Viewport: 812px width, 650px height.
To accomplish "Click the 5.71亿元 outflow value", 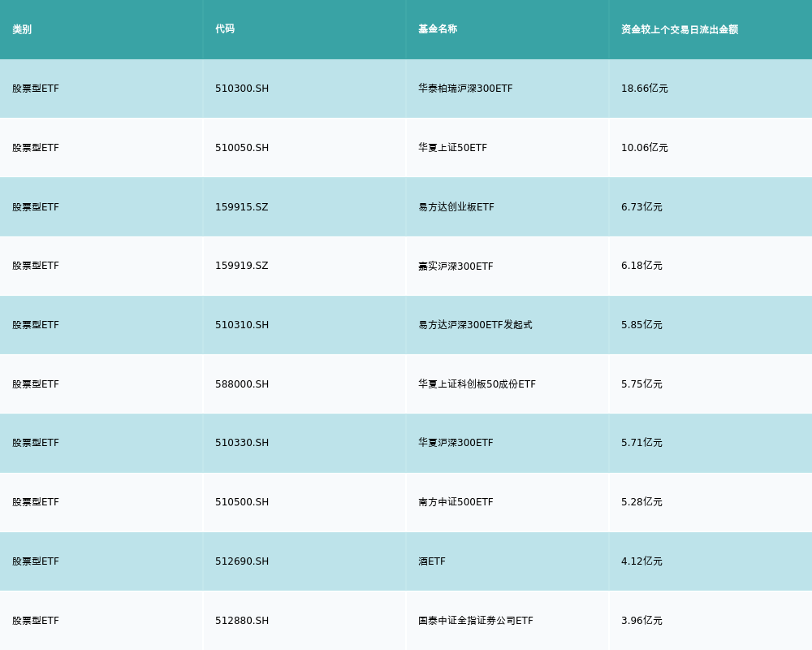I will coord(641,443).
